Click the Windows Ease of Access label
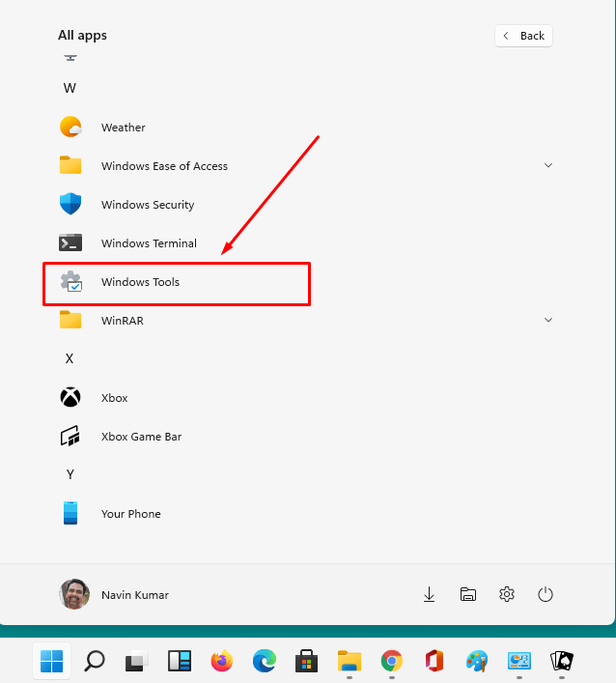 click(x=164, y=166)
